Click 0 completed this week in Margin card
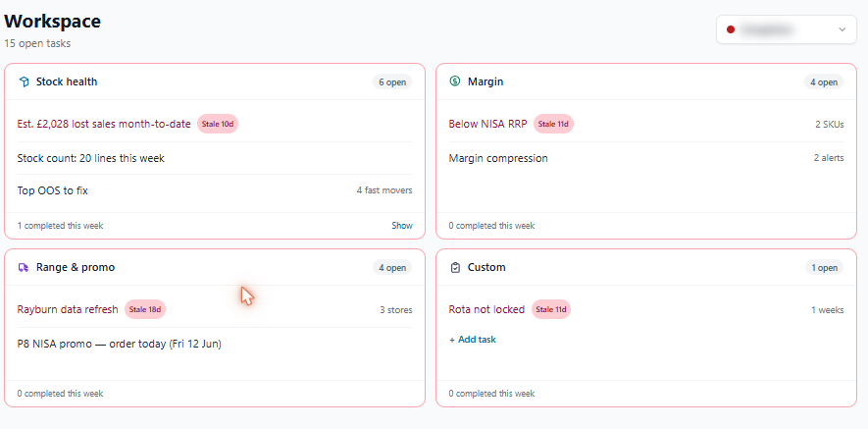 [491, 226]
